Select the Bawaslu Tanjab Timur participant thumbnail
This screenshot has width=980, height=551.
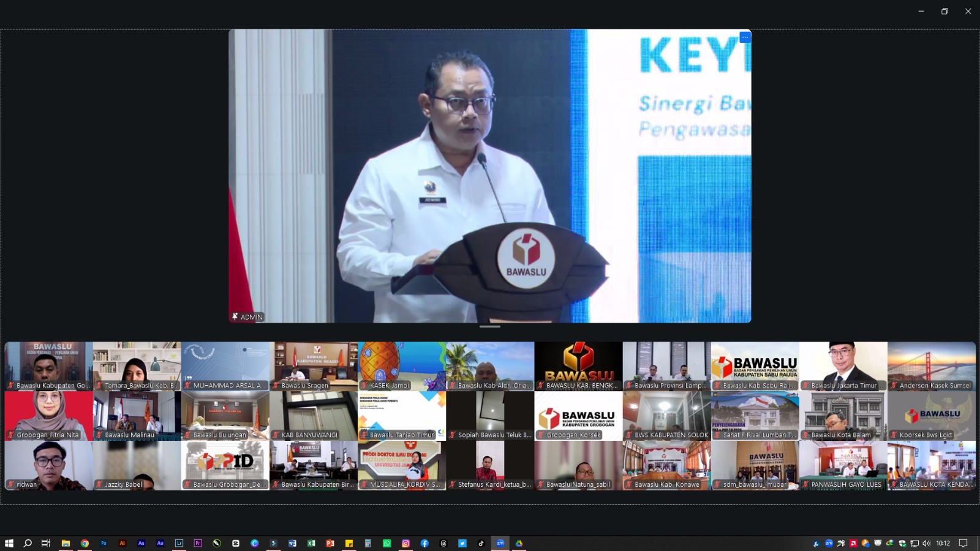[402, 416]
